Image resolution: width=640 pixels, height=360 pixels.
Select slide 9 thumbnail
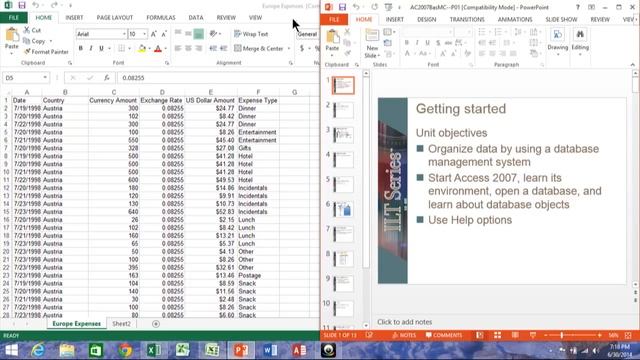pos(343,284)
